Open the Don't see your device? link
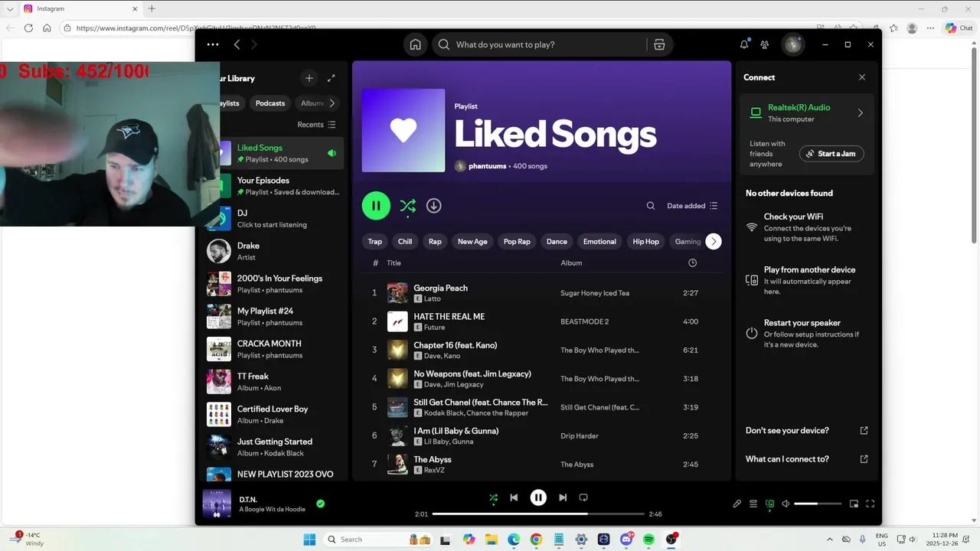The height and width of the screenshot is (551, 980). click(x=806, y=431)
